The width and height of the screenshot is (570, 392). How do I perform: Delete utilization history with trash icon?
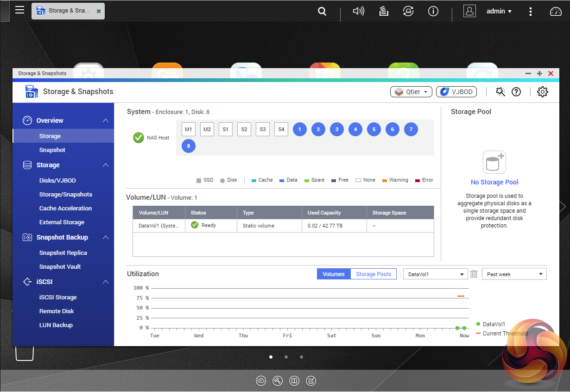(x=474, y=274)
